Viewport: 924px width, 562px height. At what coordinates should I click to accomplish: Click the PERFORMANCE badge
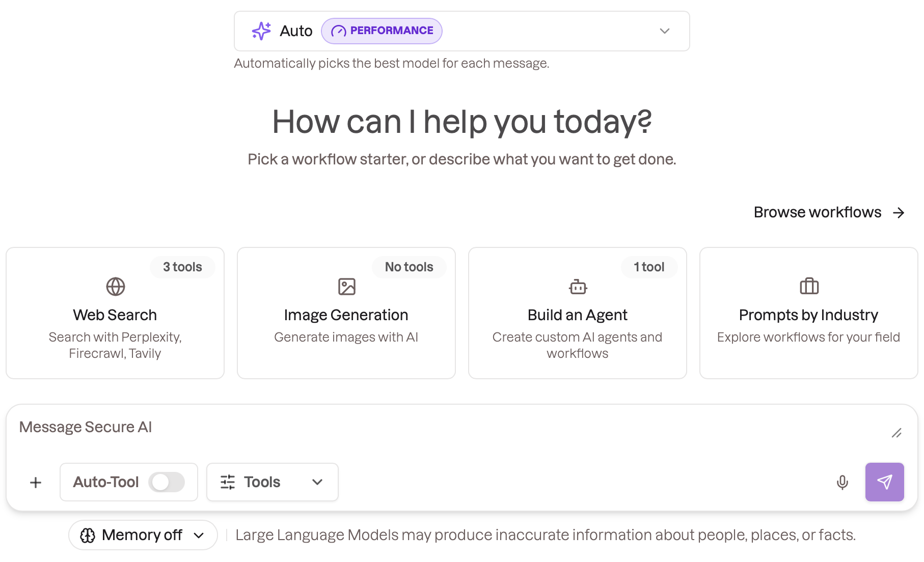point(382,31)
